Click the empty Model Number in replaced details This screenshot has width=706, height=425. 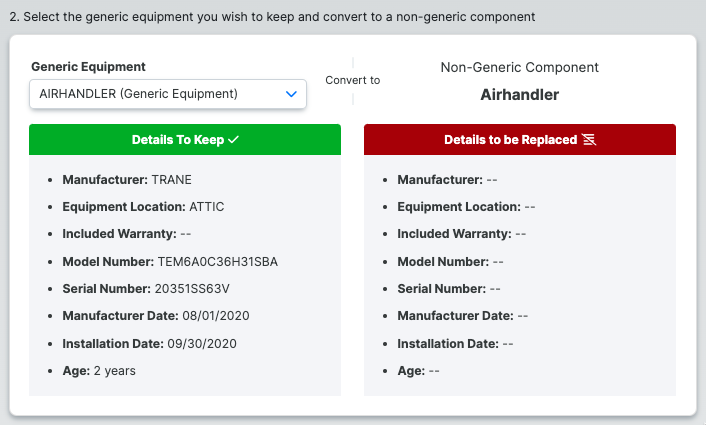point(450,262)
